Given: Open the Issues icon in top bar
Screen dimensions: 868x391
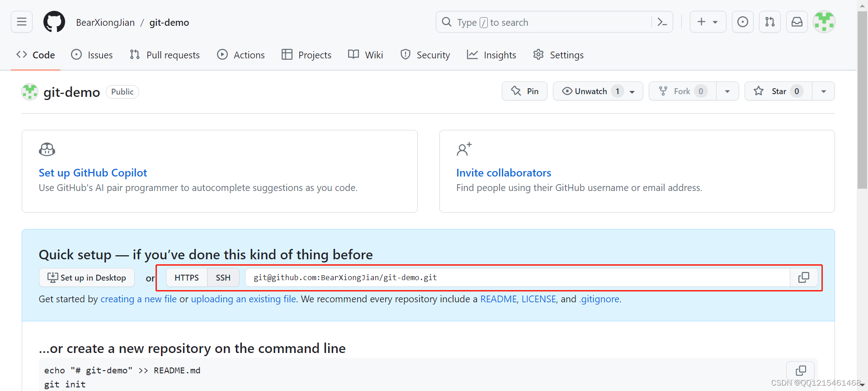Looking at the screenshot, I should [743, 22].
